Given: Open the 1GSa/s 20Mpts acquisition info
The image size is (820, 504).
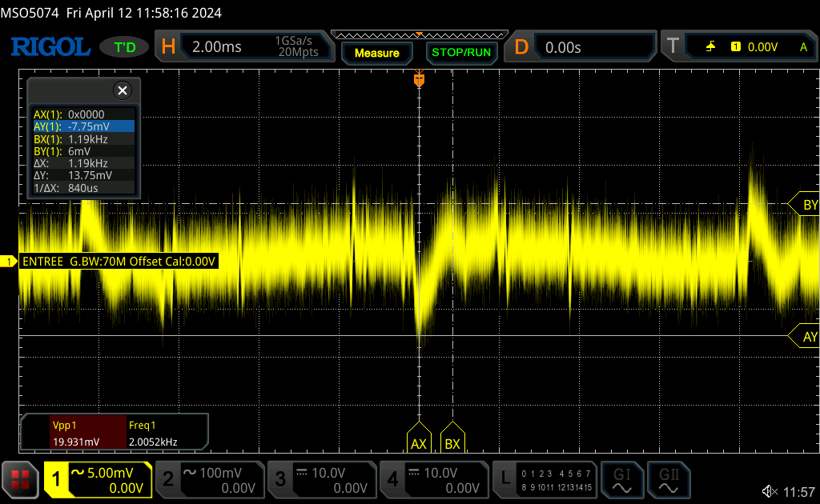Looking at the screenshot, I should (297, 46).
